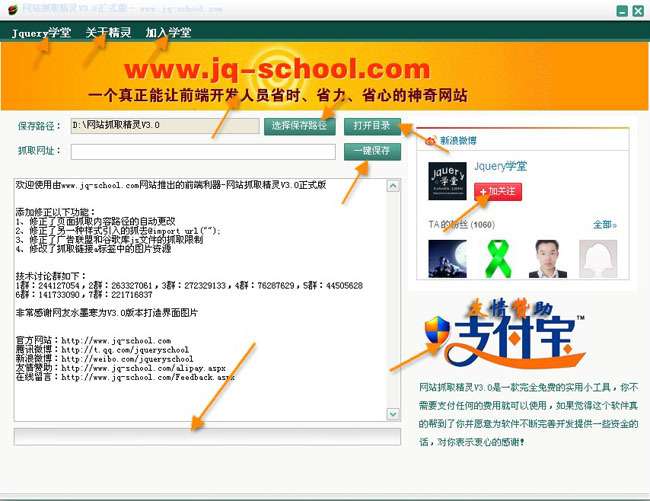Viewport: 650px width, 501px height.
Task: Click the green ribbon fan avatar
Action: pyautogui.click(x=498, y=259)
